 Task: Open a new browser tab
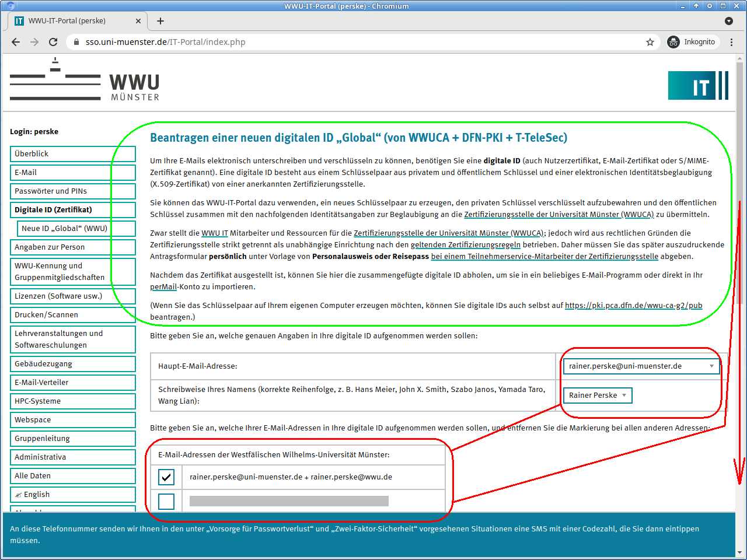tap(160, 21)
